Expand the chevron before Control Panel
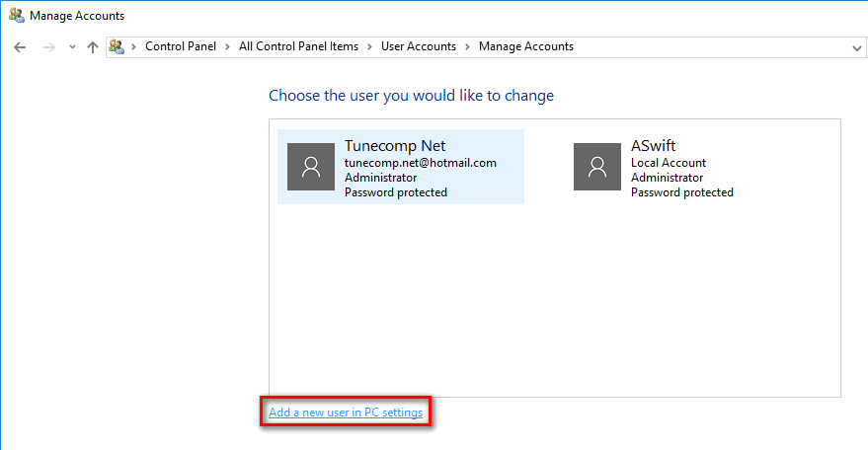 pos(133,47)
